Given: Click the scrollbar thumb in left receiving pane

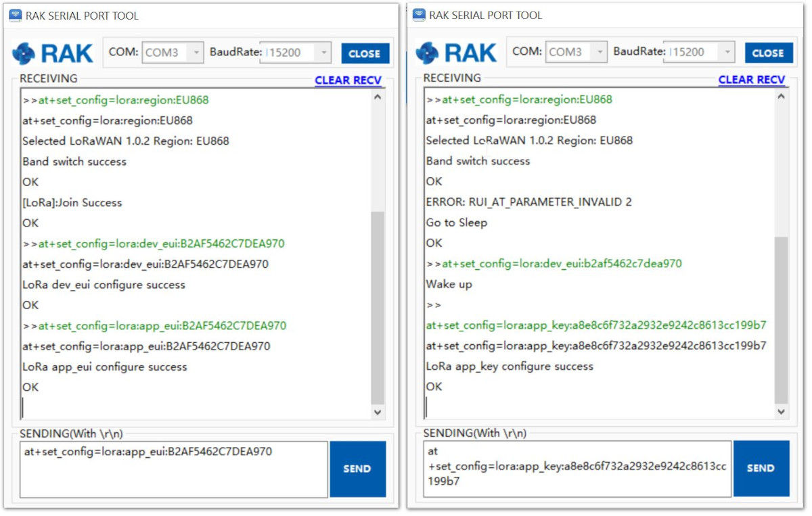Looking at the screenshot, I should point(378,308).
